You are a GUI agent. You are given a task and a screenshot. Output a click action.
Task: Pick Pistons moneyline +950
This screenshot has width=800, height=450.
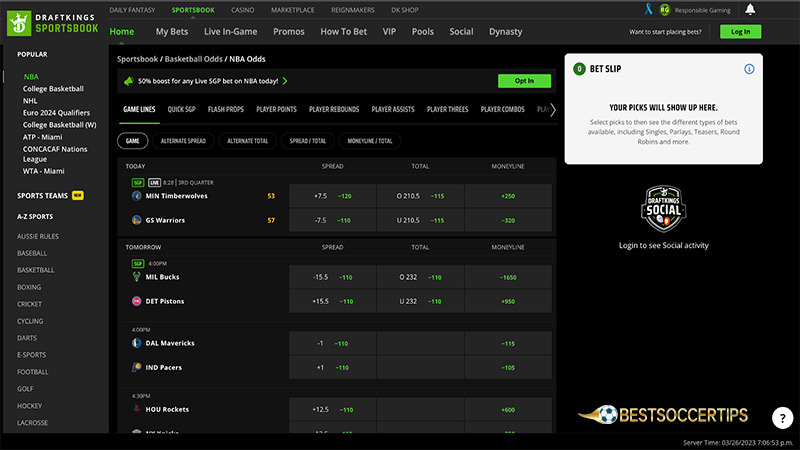coord(508,301)
